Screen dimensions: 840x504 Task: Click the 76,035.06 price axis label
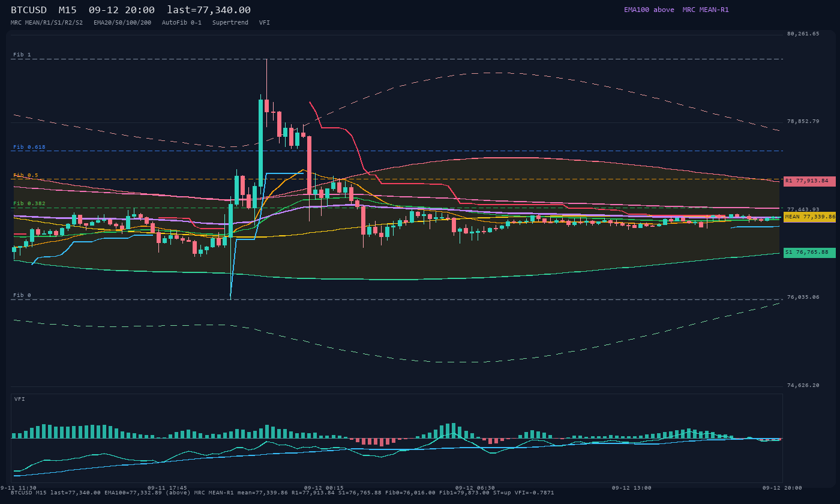(x=803, y=298)
